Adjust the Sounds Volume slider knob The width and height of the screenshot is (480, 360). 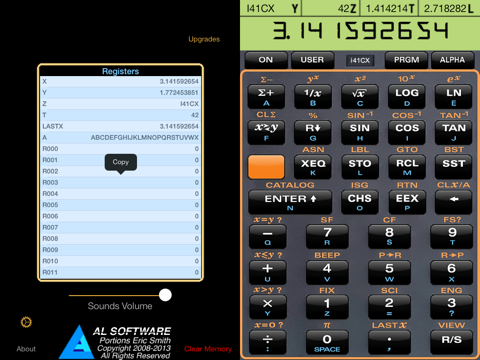165,295
